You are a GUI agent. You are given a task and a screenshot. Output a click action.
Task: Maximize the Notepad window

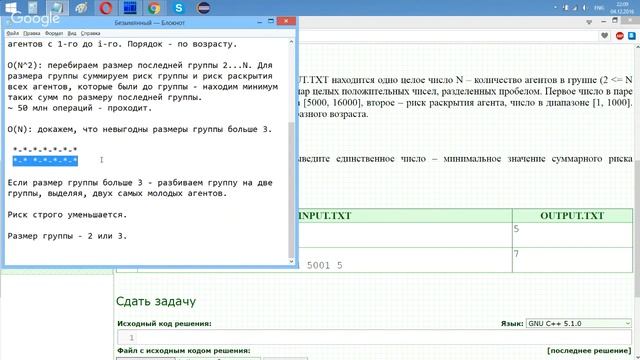point(271,22)
